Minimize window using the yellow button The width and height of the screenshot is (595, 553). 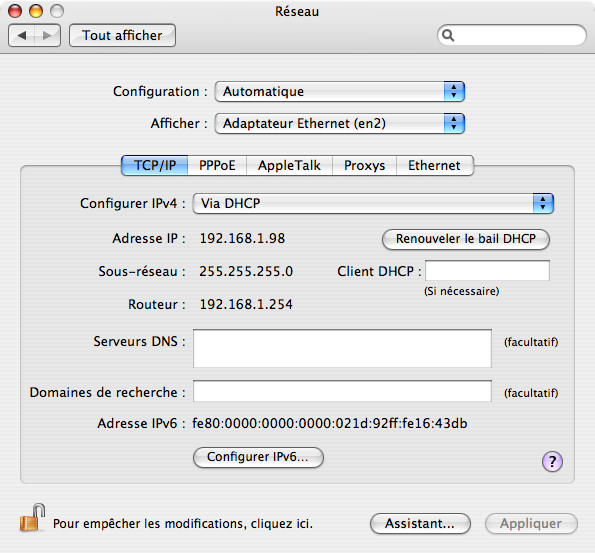36,11
